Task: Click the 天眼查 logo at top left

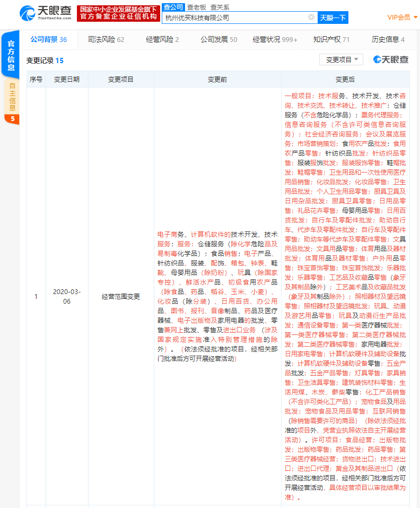Action: tap(45, 13)
